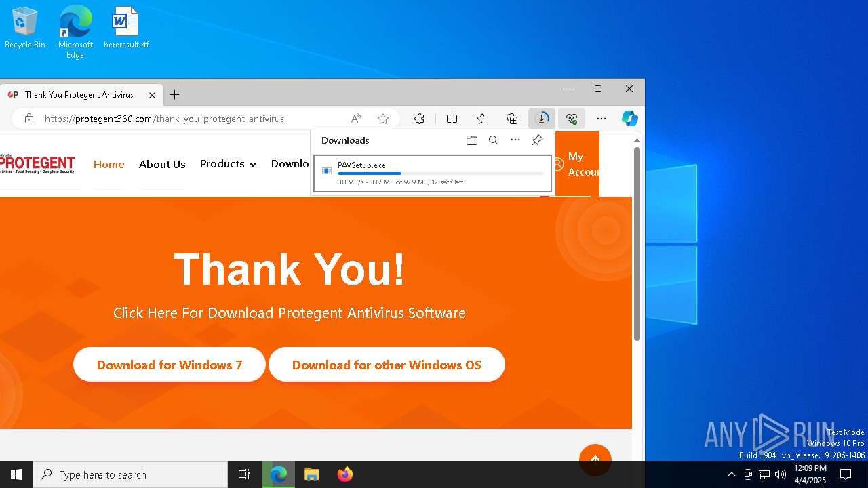Image resolution: width=868 pixels, height=488 pixels.
Task: Click Type here to search box
Action: pos(130,474)
